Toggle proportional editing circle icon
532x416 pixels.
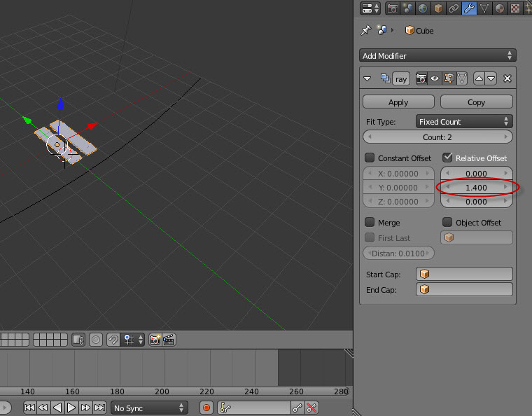point(96,340)
